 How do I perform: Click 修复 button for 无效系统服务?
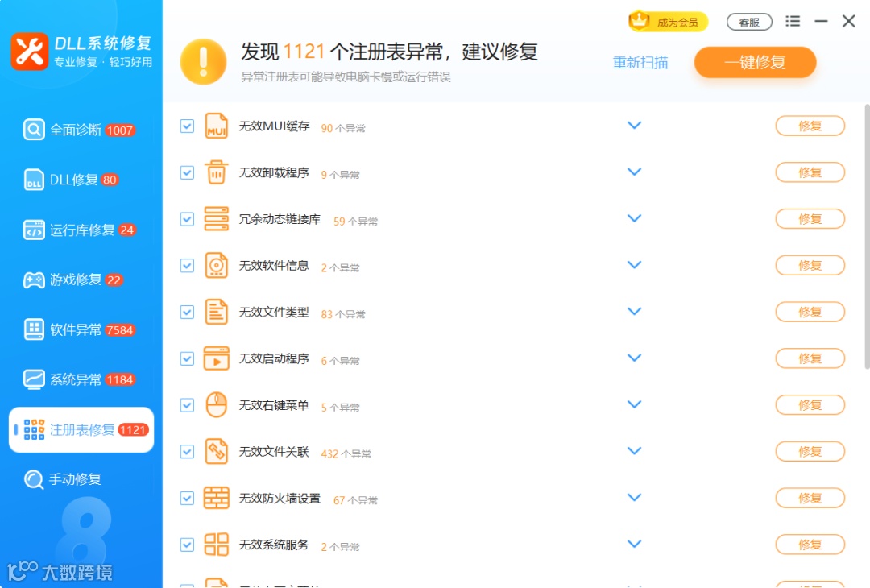[x=810, y=545]
